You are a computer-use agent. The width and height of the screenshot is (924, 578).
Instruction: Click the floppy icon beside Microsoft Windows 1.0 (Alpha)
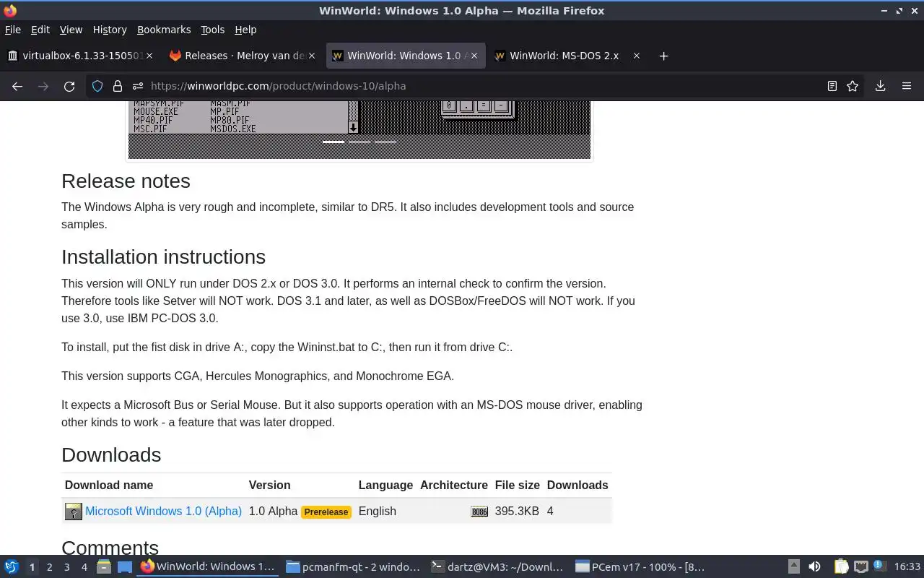(74, 512)
